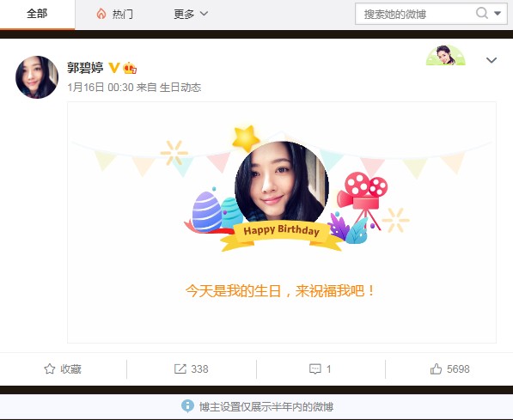Click the flame icon beside 热门
513x420 pixels.
tap(101, 14)
